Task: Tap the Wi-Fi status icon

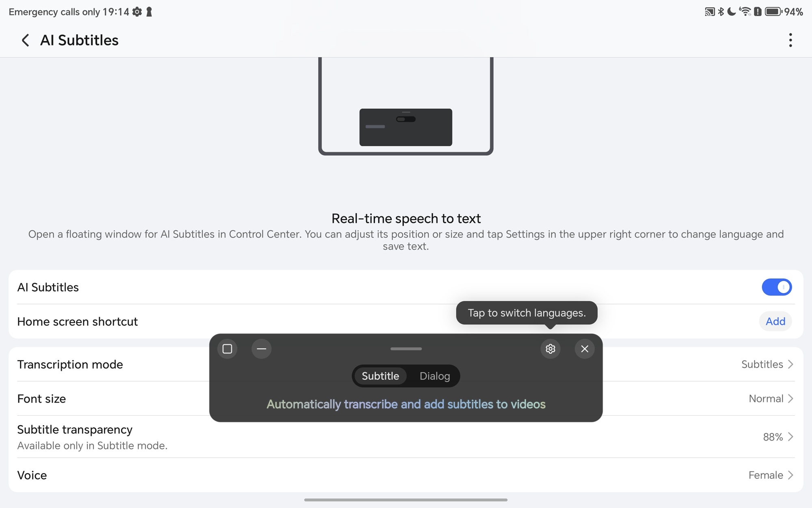Action: pyautogui.click(x=745, y=12)
